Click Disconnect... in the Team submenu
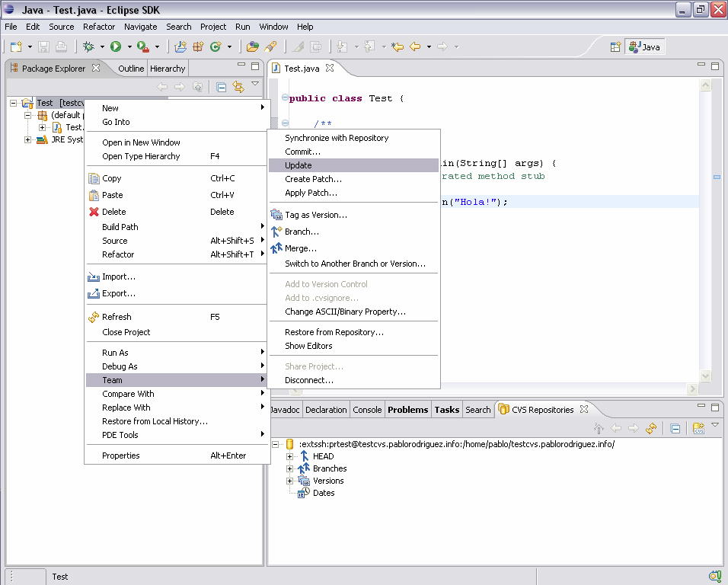The image size is (728, 585). (x=354, y=380)
